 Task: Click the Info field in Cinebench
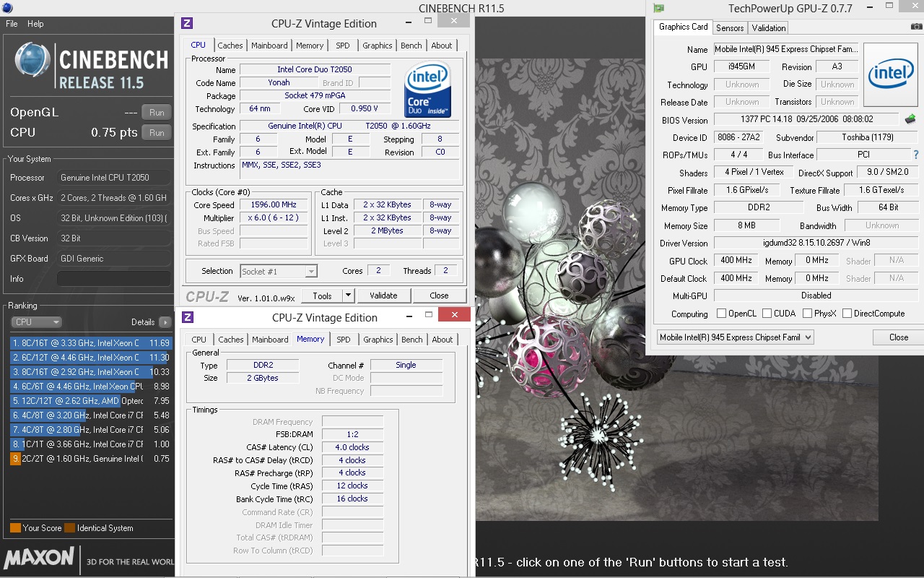click(113, 279)
